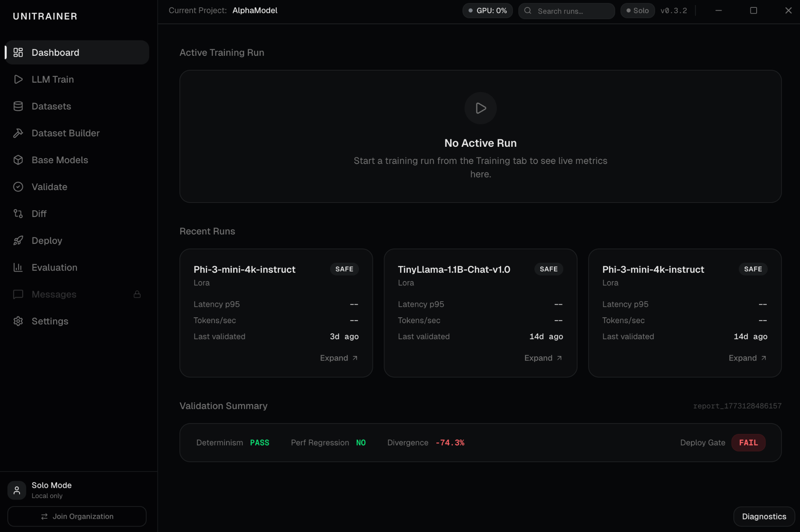Click the Join Organization button
Screen dimensions: 800x532
click(x=77, y=516)
